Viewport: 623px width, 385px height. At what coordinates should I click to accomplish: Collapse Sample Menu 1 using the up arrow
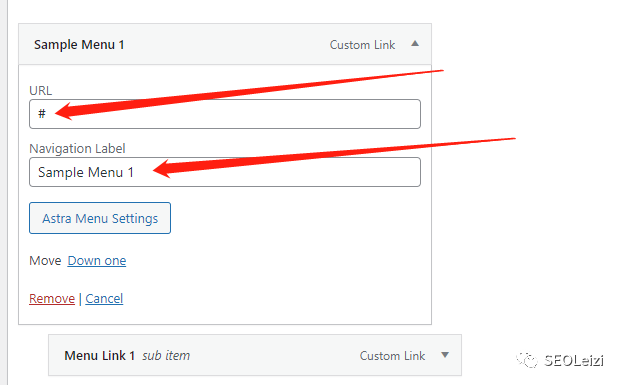point(415,44)
